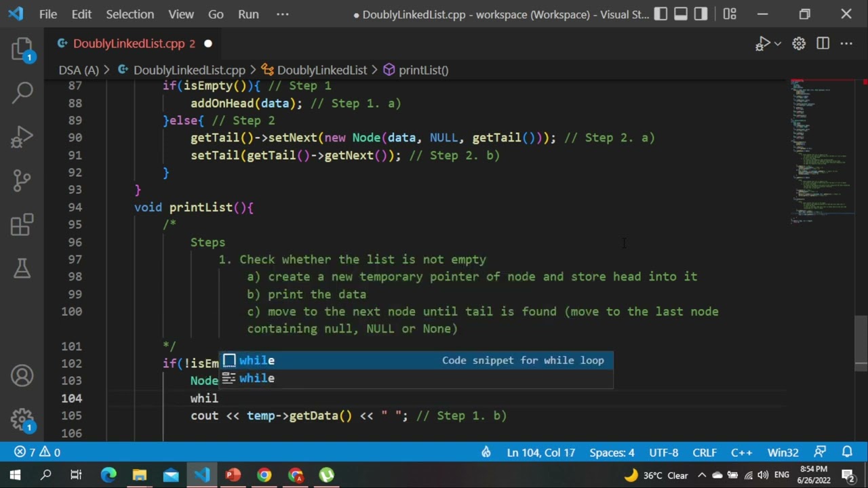Toggle Primary Side Bar layout

pos(660,14)
